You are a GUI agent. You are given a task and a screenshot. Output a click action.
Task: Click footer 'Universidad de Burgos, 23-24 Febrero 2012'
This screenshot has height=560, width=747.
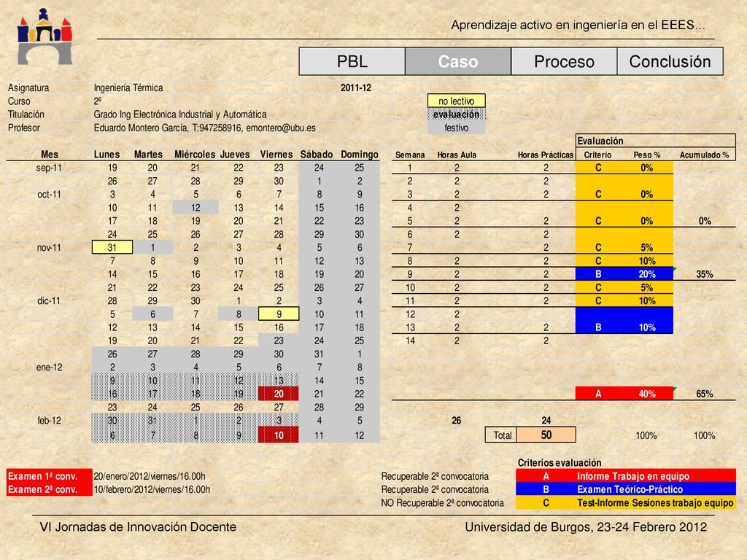(x=586, y=527)
